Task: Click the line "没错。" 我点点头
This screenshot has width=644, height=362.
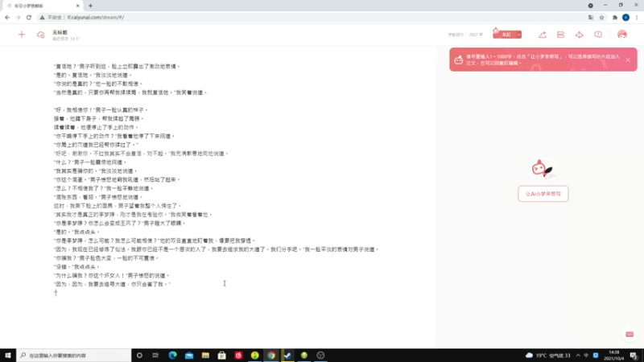Action: click(76, 267)
